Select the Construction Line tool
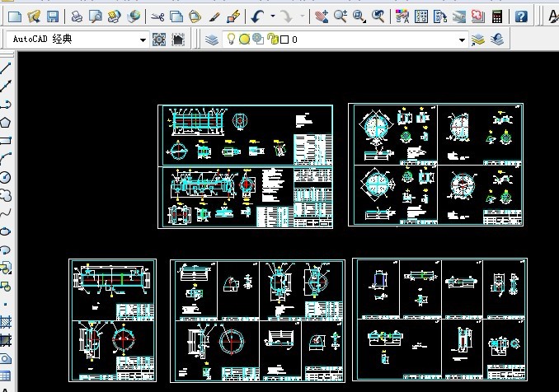Image resolution: width=559 pixels, height=392 pixels. pos(5,86)
